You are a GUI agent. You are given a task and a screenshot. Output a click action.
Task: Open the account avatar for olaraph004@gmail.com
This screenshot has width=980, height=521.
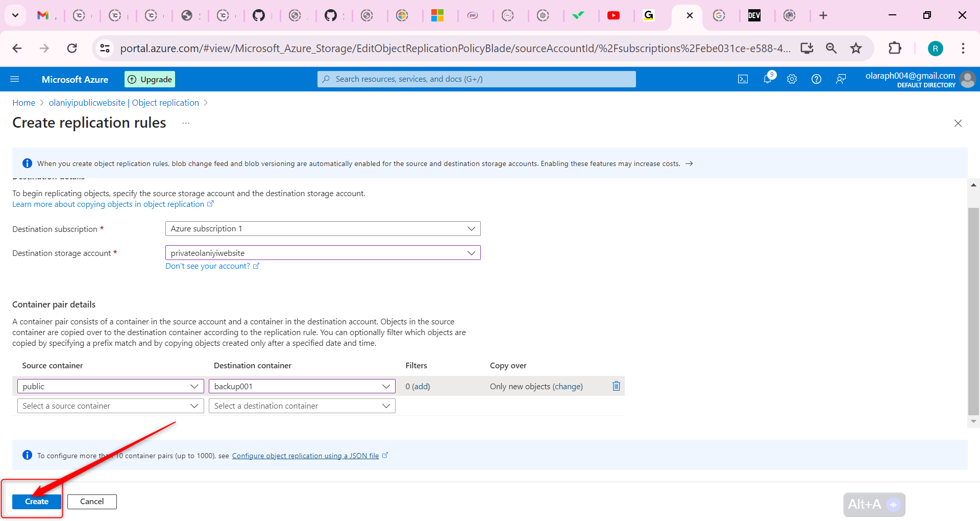point(967,79)
